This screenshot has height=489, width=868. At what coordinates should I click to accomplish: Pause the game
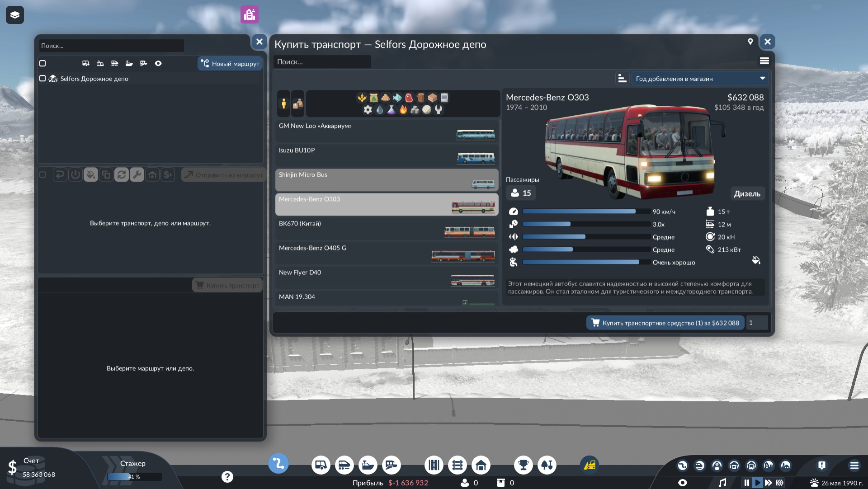coord(747,483)
